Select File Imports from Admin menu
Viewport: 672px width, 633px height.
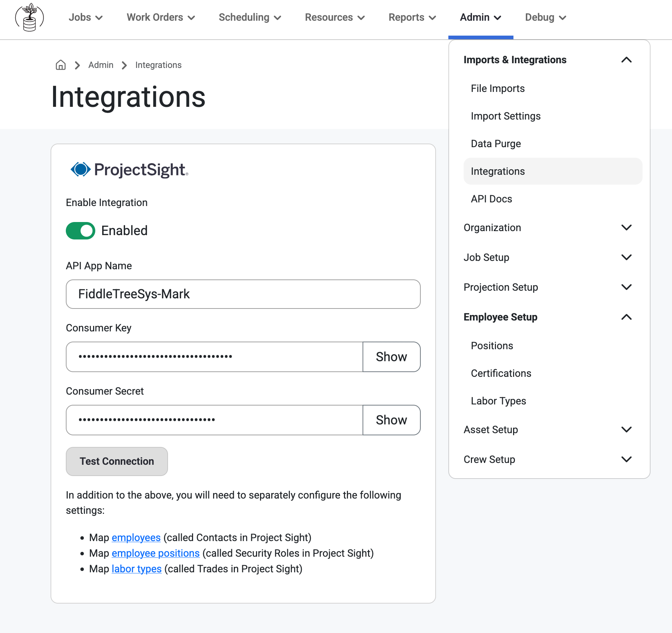(553, 88)
